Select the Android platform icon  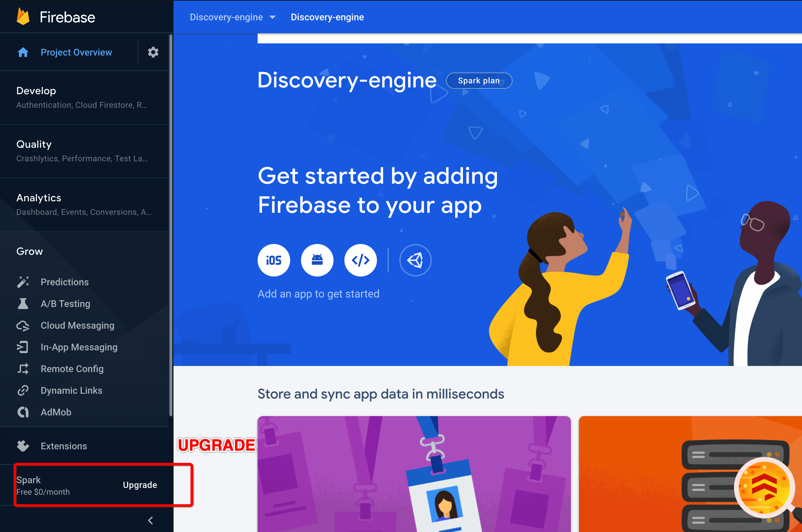(x=317, y=260)
